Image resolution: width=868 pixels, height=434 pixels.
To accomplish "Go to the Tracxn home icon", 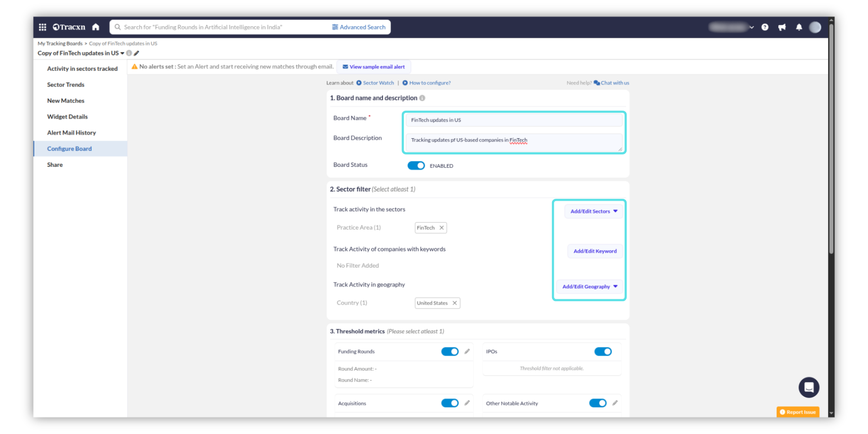I will [95, 27].
